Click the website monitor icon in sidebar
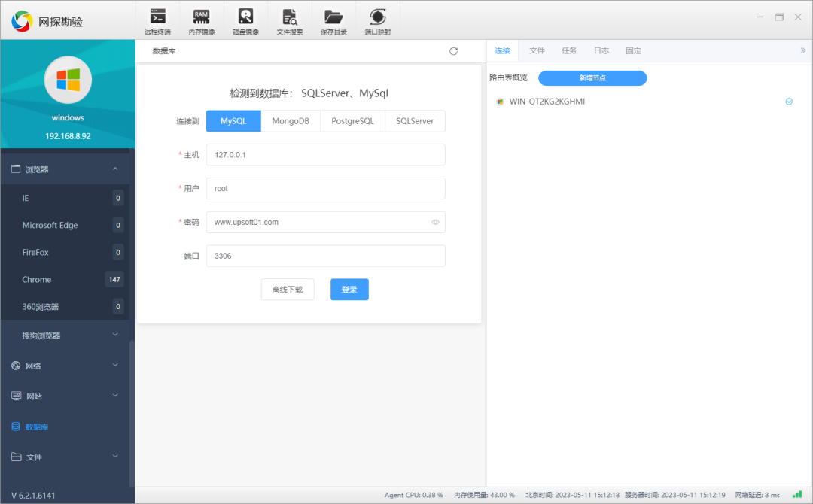 tap(16, 396)
